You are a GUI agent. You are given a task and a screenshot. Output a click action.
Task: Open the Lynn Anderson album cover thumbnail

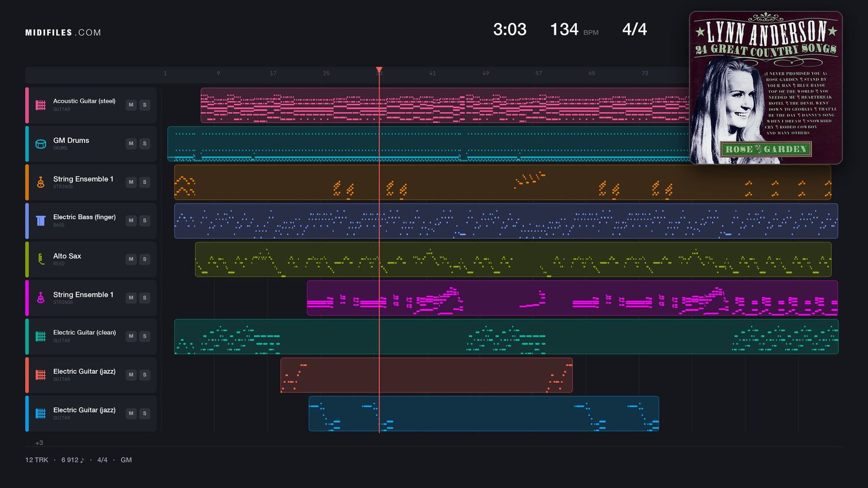click(x=766, y=88)
